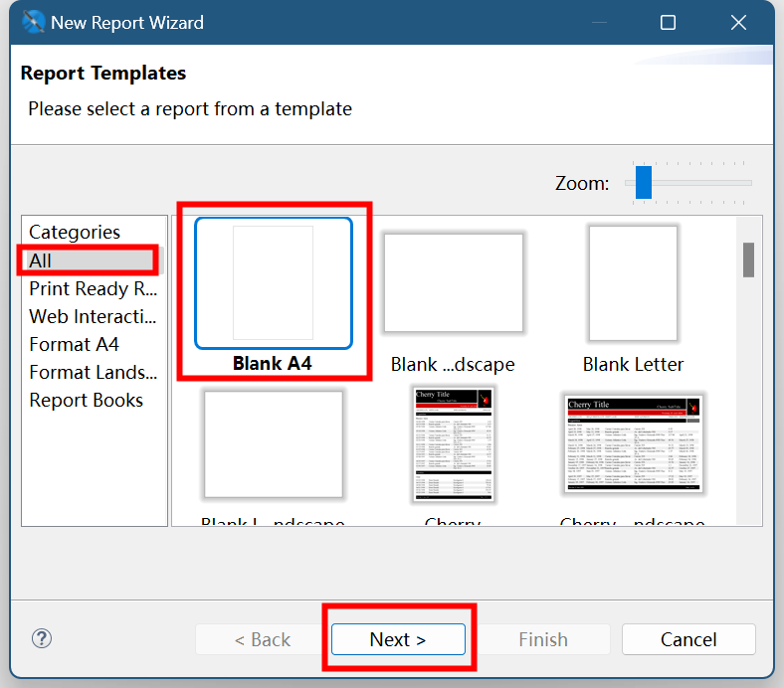Select the Blank A4 template thumbnail
Viewport: 784px width, 688px height.
coord(274,283)
